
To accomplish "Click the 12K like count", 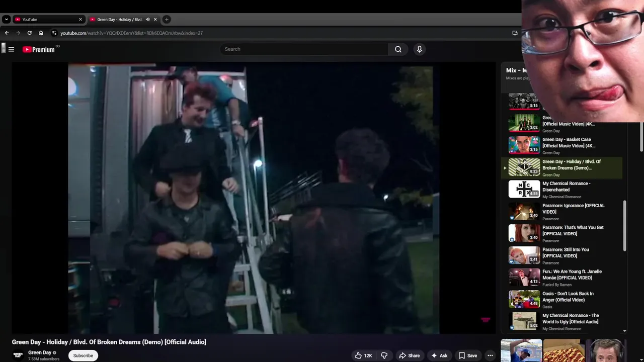I will pos(368,355).
